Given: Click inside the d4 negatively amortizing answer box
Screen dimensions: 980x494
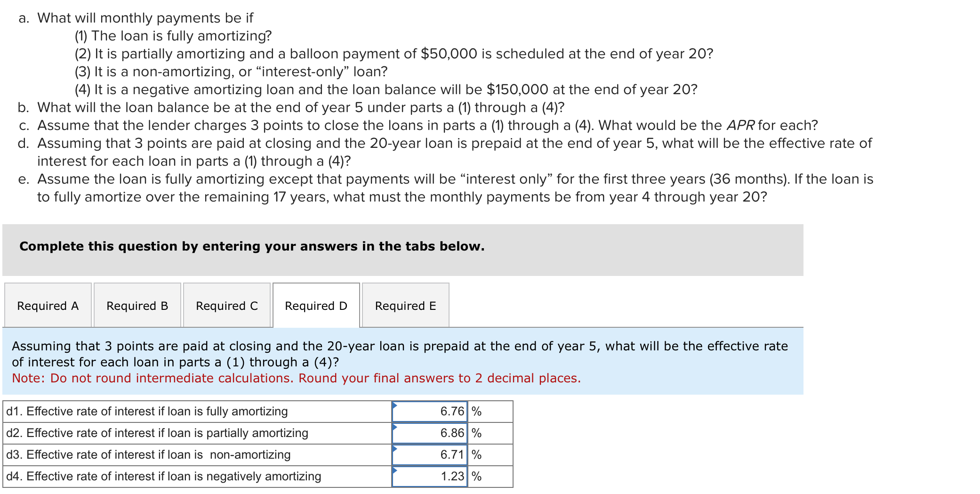Looking at the screenshot, I should pyautogui.click(x=431, y=476).
